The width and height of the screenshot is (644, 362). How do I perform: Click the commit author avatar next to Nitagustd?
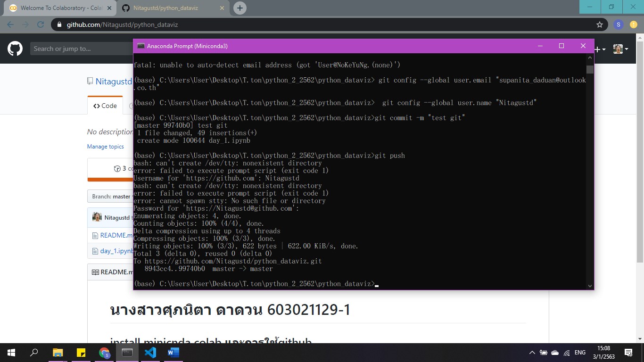pos(97,217)
